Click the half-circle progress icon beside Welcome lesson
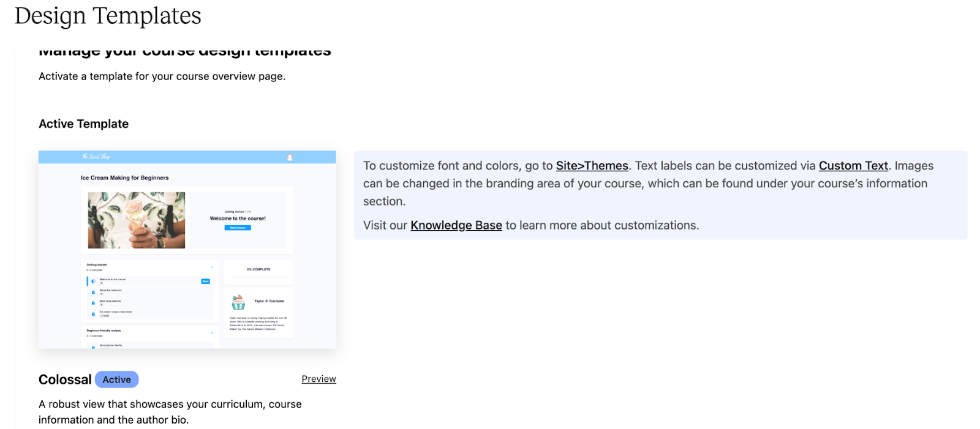 (x=94, y=282)
